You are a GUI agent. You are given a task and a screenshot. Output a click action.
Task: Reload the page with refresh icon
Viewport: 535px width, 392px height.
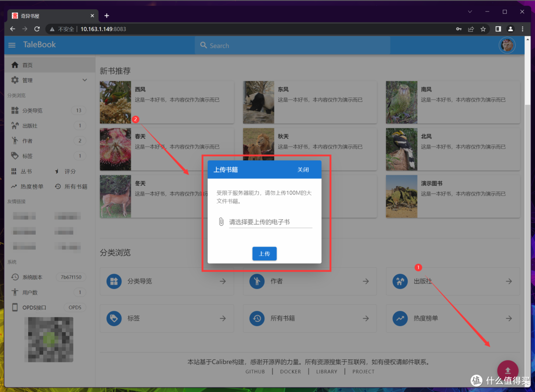37,29
